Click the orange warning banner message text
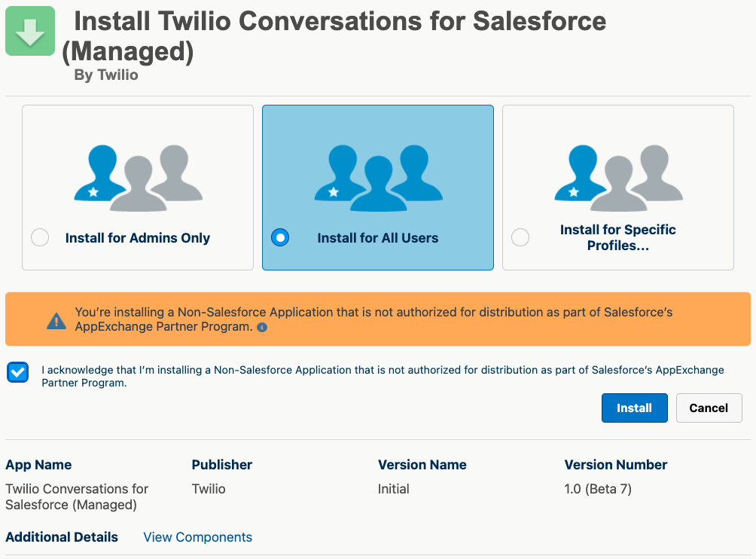This screenshot has height=559, width=756. click(x=373, y=319)
